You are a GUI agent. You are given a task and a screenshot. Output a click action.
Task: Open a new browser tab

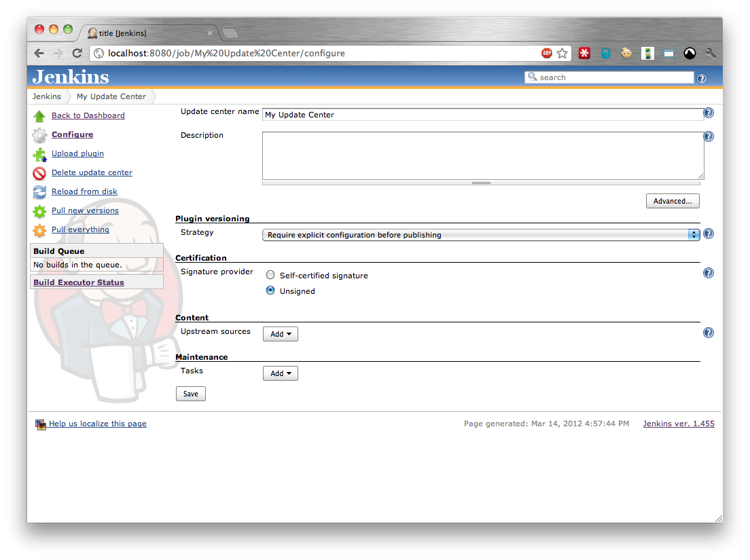coord(230,33)
